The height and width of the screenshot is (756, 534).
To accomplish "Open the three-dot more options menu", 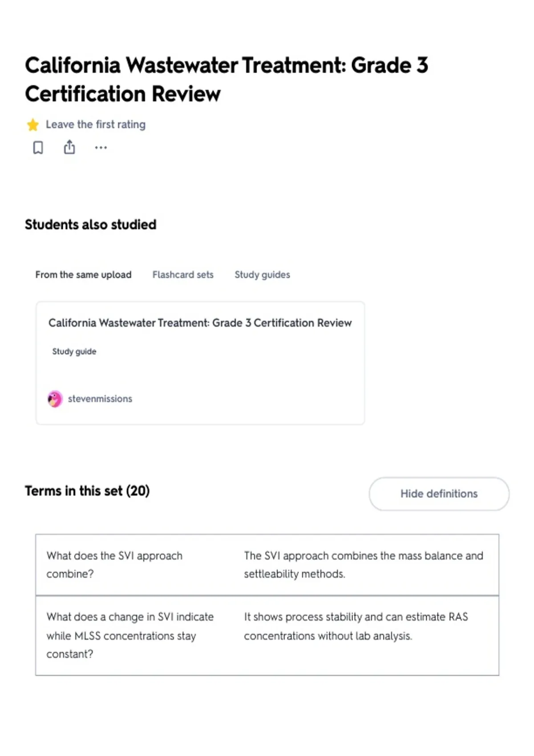I will pos(101,148).
